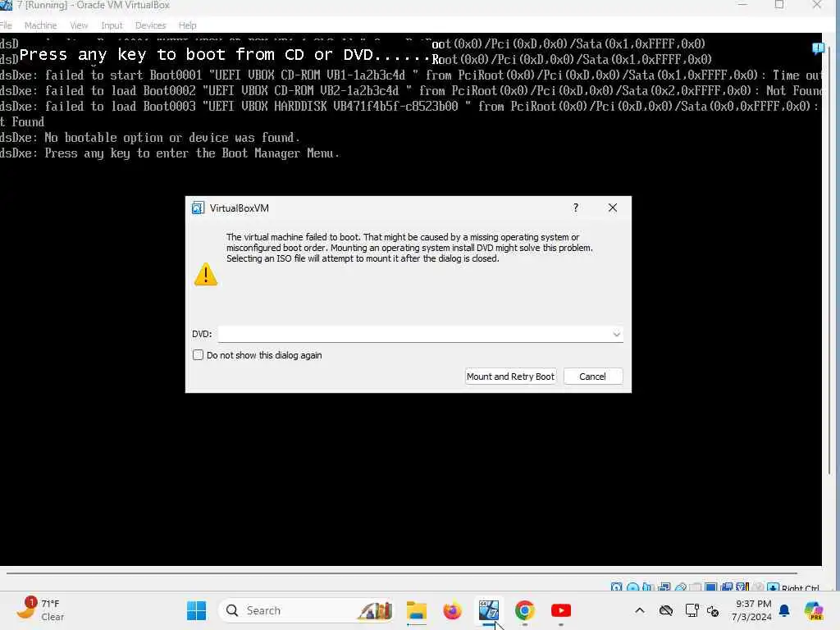Viewport: 840px width, 630px height.
Task: Open the File menu of VirtualBox
Action: pos(6,25)
